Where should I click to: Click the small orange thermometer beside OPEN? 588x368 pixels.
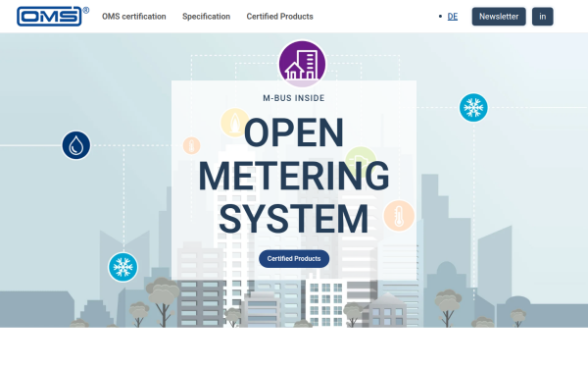point(192,145)
